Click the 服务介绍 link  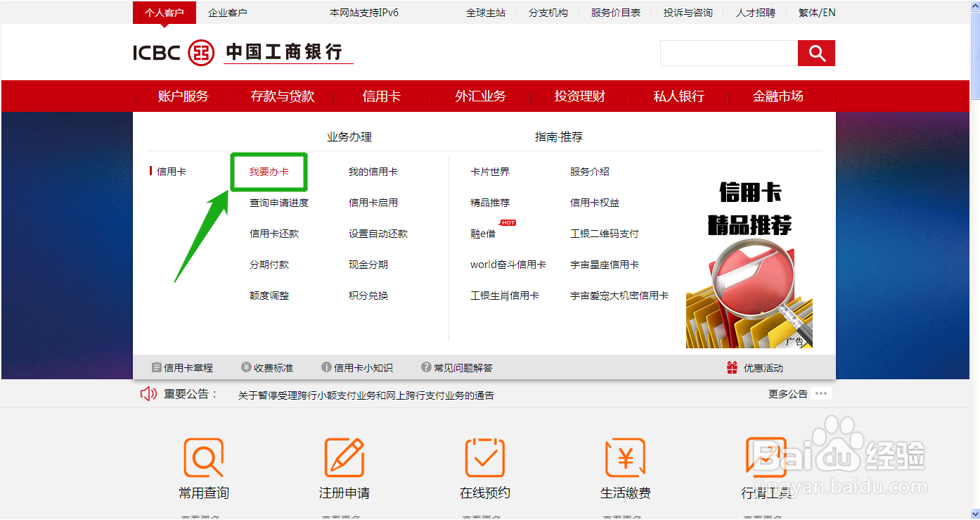(590, 172)
